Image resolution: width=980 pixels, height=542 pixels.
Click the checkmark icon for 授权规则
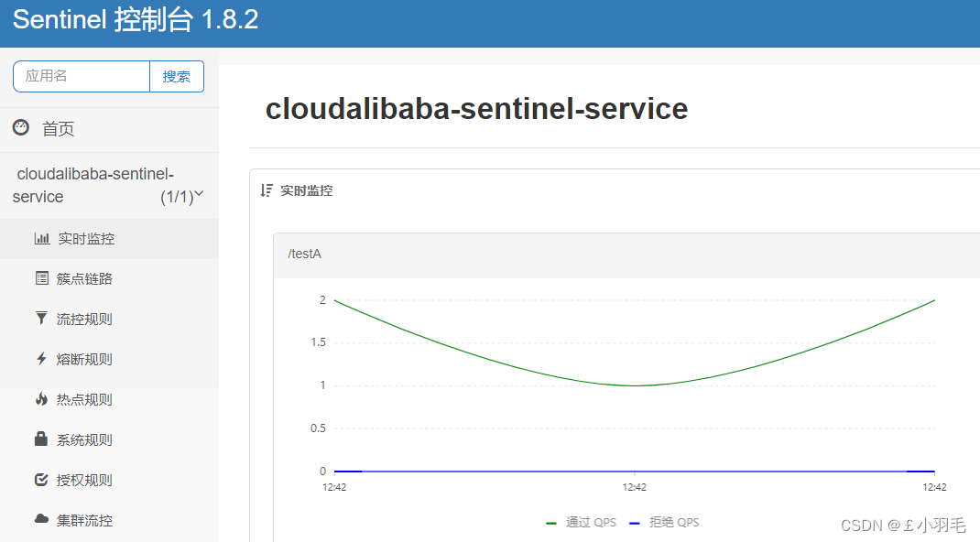41,480
